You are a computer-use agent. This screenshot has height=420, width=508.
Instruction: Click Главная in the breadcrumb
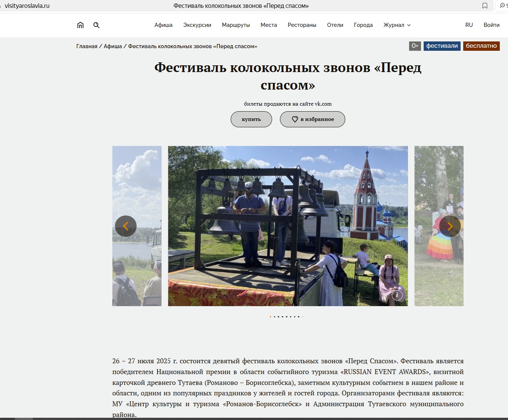(x=87, y=46)
